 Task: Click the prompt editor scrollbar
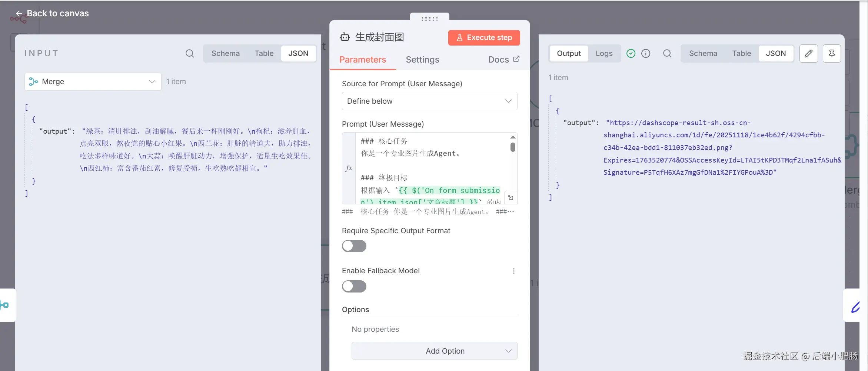pos(513,147)
